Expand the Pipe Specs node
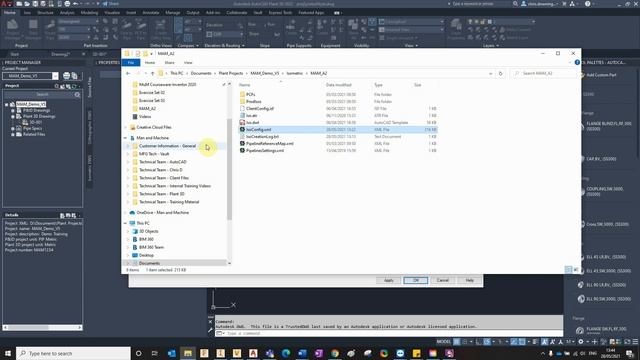This screenshot has width=640, height=360. pos(13,129)
